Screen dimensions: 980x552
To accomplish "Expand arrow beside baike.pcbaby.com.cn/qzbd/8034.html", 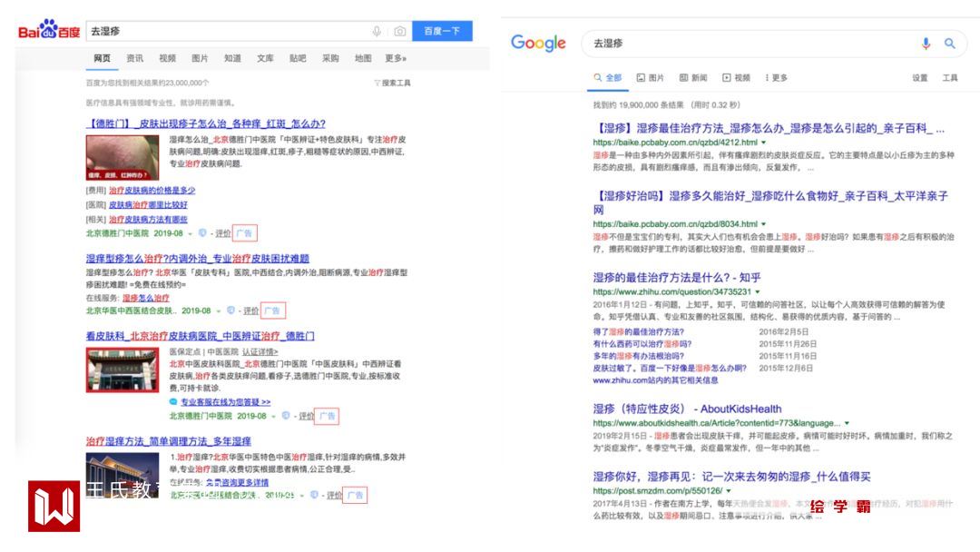I will (763, 224).
